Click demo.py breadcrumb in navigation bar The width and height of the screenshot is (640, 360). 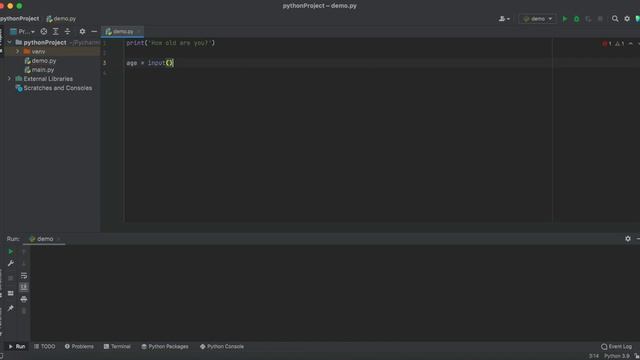point(61,19)
